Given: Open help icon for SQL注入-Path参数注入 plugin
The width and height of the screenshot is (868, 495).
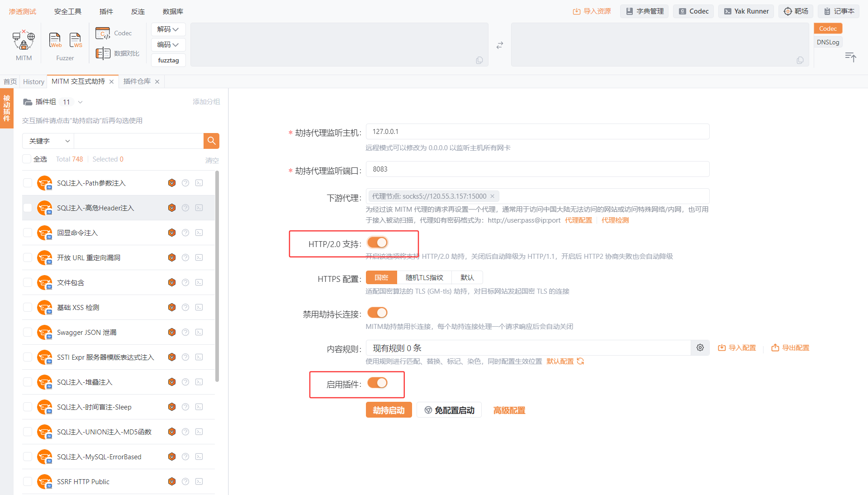Looking at the screenshot, I should coord(185,183).
